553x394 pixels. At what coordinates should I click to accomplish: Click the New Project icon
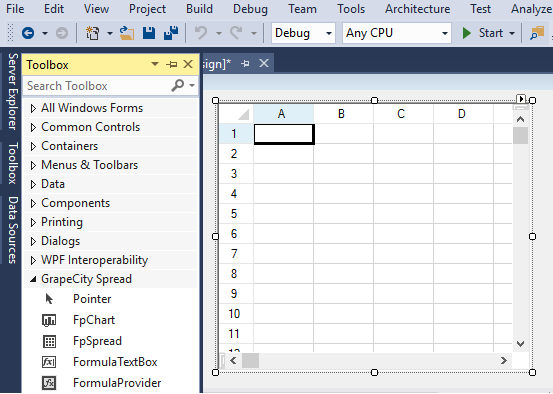[92, 33]
